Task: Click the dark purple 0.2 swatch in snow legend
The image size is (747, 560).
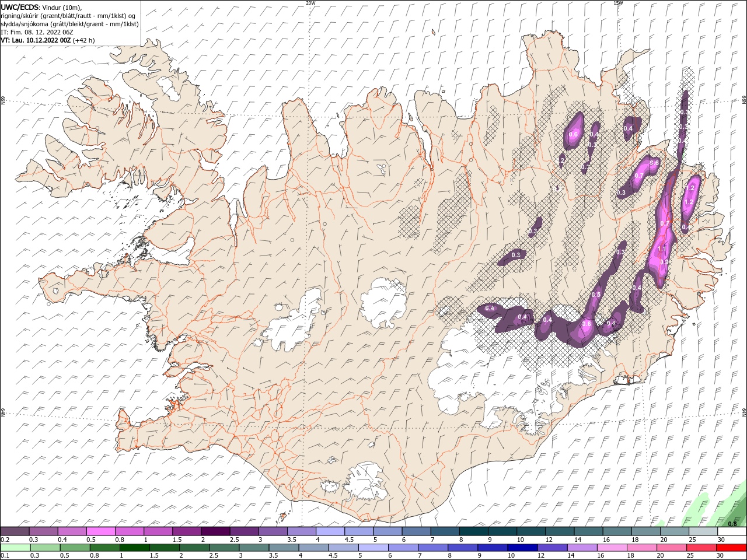Action: 15,531
